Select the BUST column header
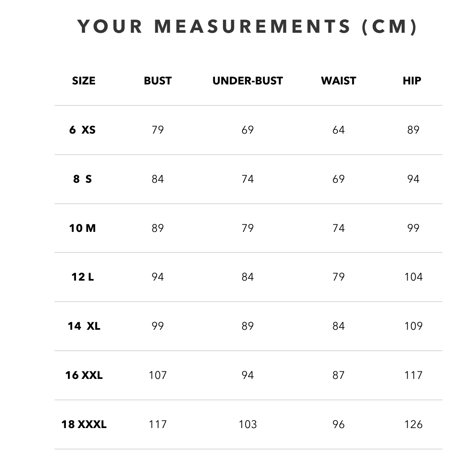 pyautogui.click(x=158, y=81)
